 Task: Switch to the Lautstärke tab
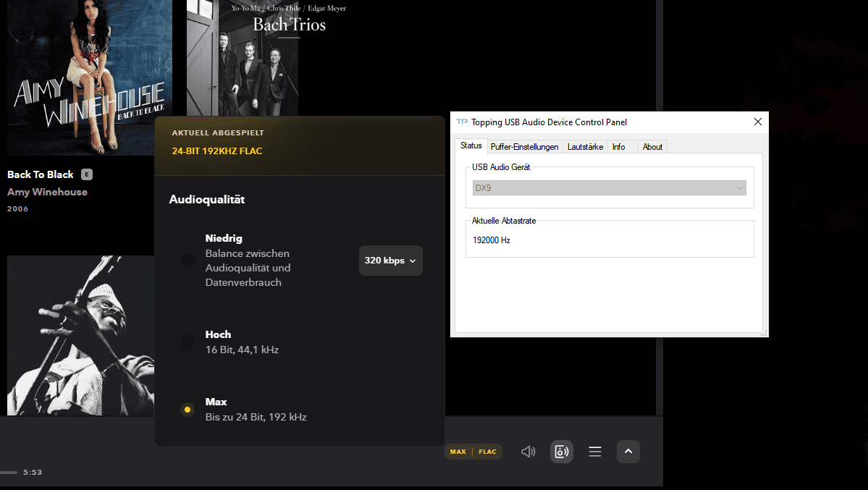(x=585, y=147)
